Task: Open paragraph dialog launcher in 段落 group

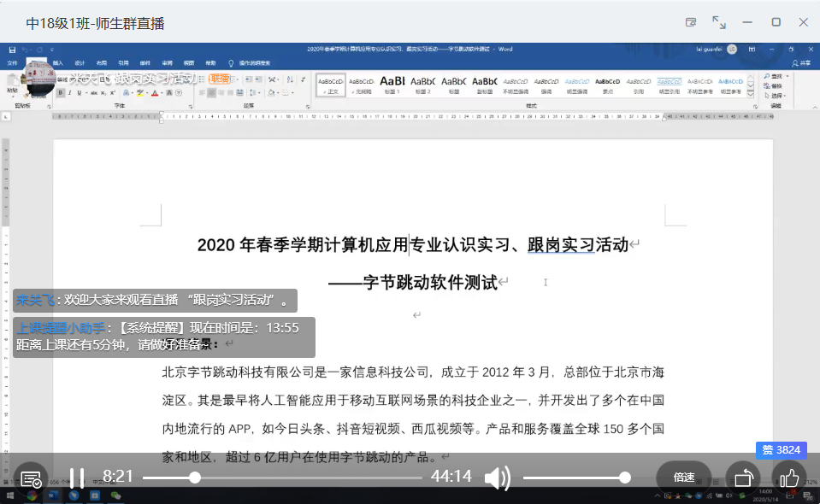Action: [x=308, y=107]
